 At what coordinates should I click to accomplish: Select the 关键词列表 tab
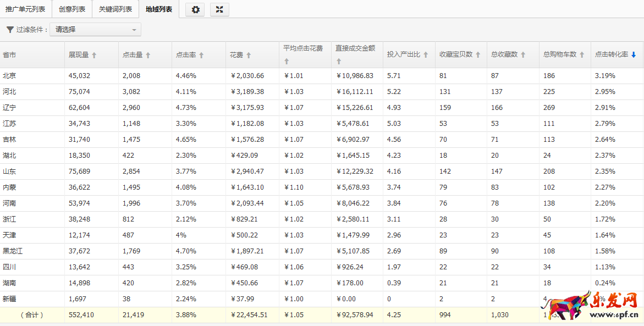click(x=115, y=9)
